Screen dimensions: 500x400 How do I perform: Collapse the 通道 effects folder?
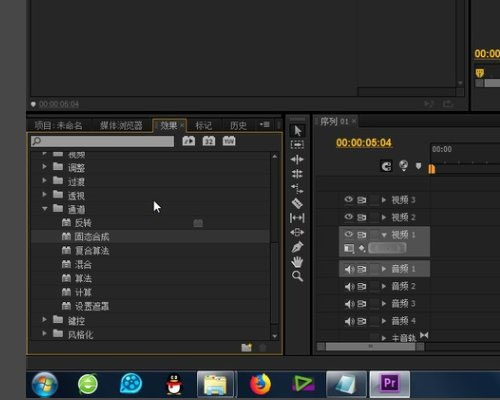coord(44,209)
